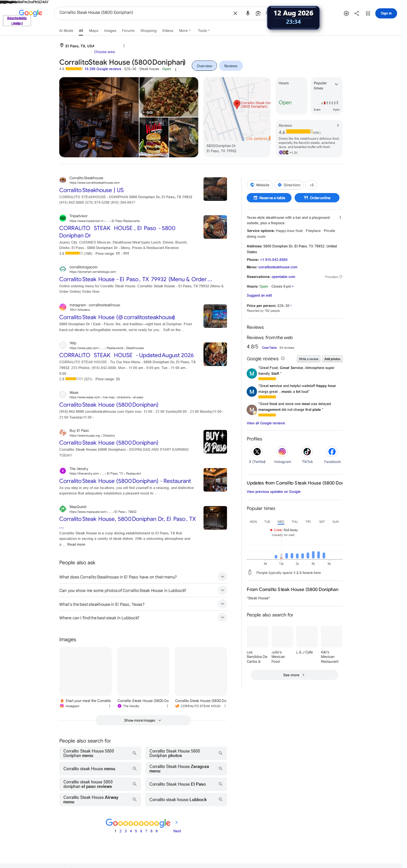
Task: Open the three-dot menu beside El Paso, TX, USA
Action: (124, 46)
